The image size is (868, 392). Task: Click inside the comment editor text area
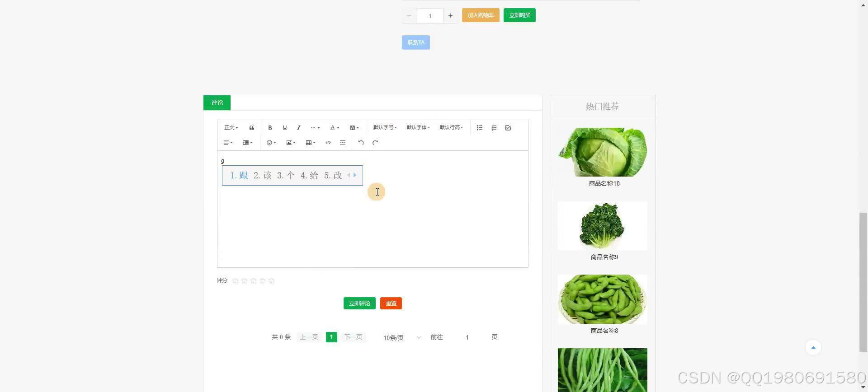pos(373,209)
